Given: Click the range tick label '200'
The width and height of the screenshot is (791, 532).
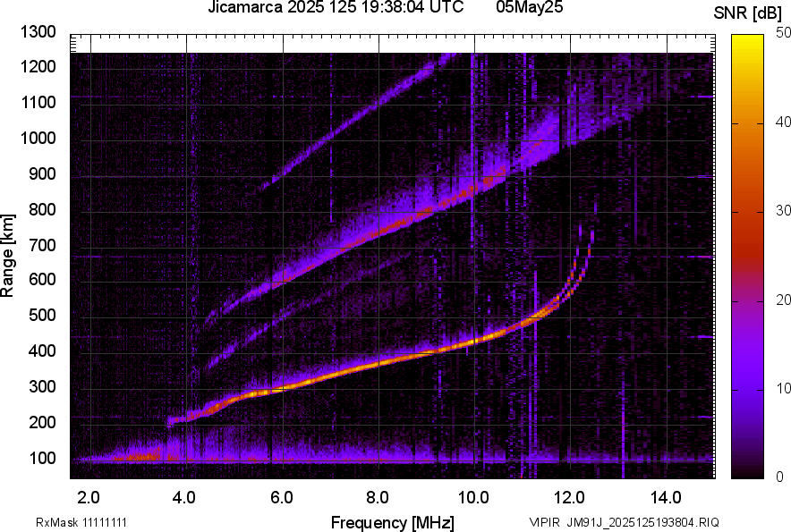Looking at the screenshot, I should click(x=42, y=421).
